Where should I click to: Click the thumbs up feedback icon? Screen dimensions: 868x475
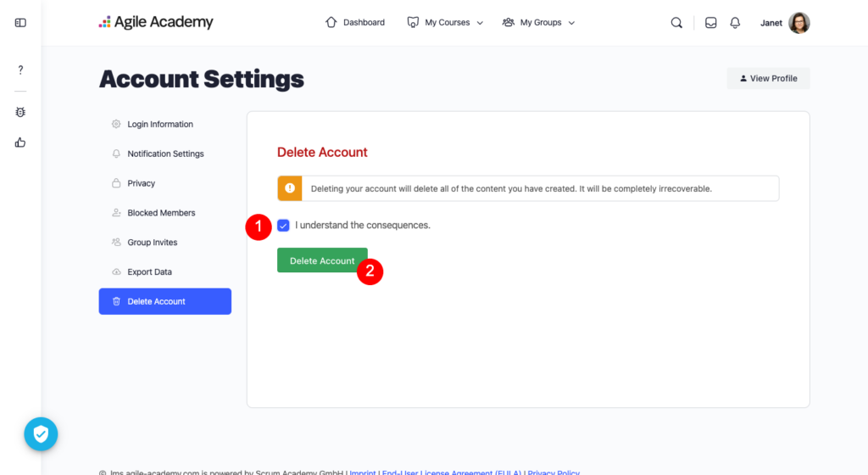(20, 142)
